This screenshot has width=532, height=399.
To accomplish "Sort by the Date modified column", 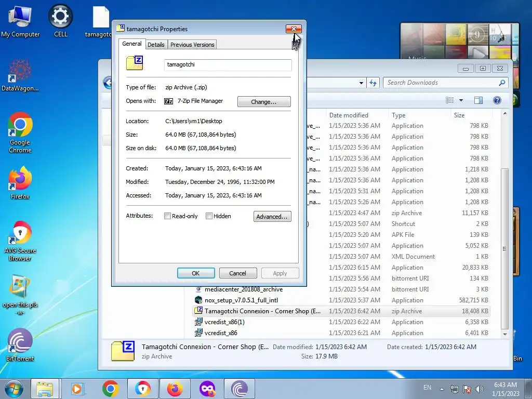I will coord(356,115).
